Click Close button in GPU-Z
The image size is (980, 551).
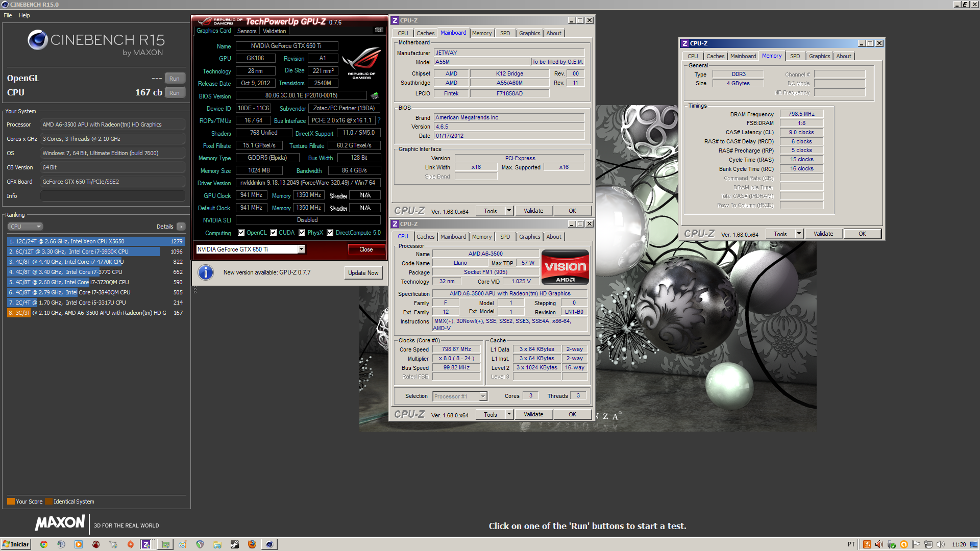click(x=366, y=249)
